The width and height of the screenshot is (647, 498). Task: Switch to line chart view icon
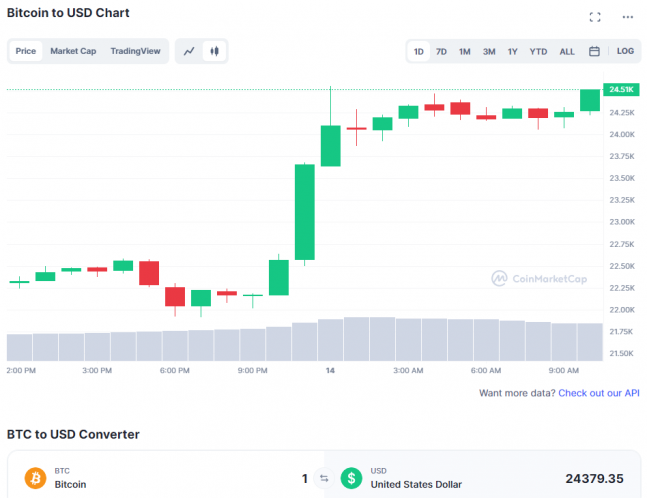[189, 51]
